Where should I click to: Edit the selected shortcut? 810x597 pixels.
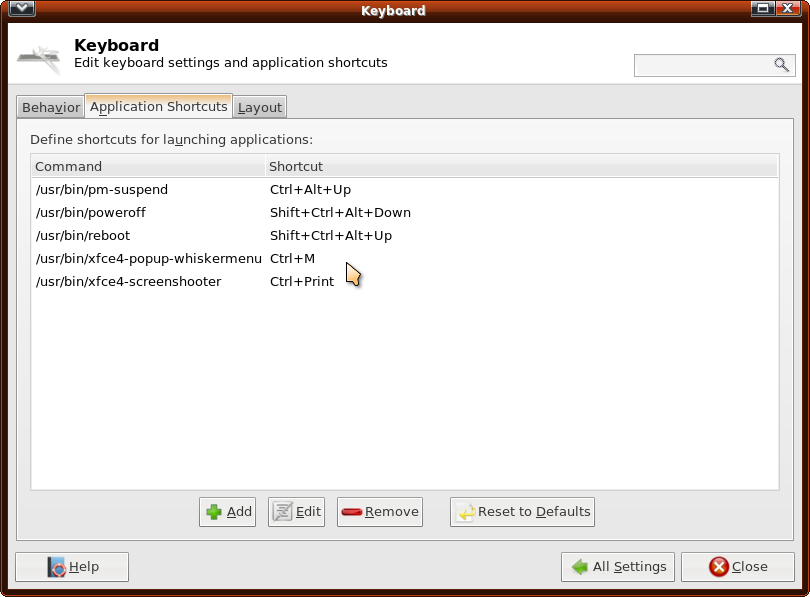pyautogui.click(x=297, y=512)
